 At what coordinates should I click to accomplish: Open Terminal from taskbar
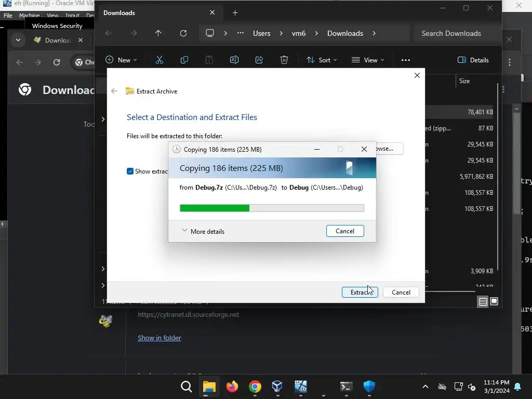click(x=346, y=387)
